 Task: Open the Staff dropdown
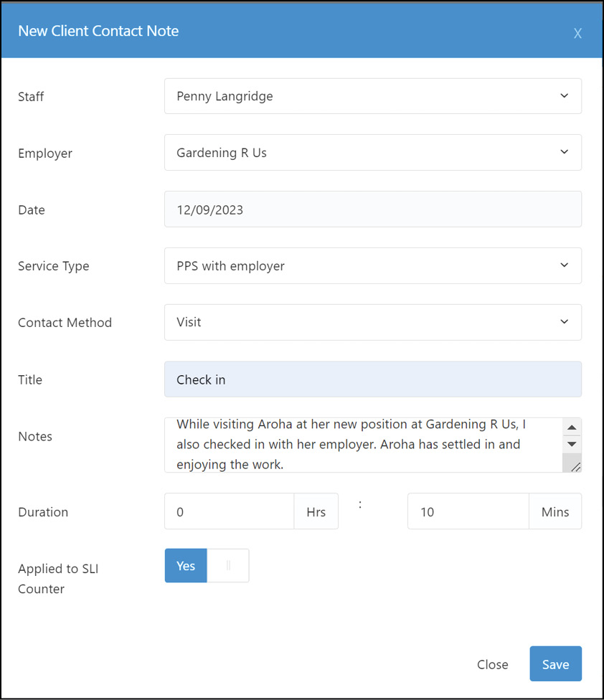pyautogui.click(x=372, y=96)
